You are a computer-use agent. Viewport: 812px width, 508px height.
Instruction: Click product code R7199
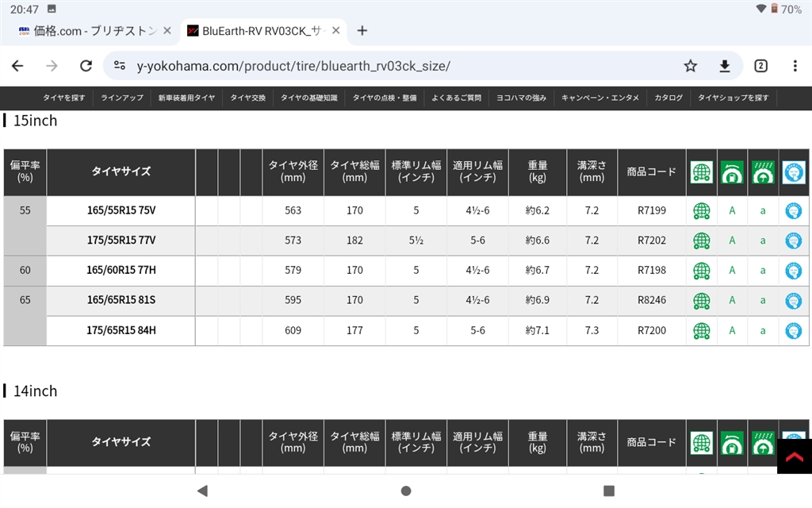coord(652,210)
